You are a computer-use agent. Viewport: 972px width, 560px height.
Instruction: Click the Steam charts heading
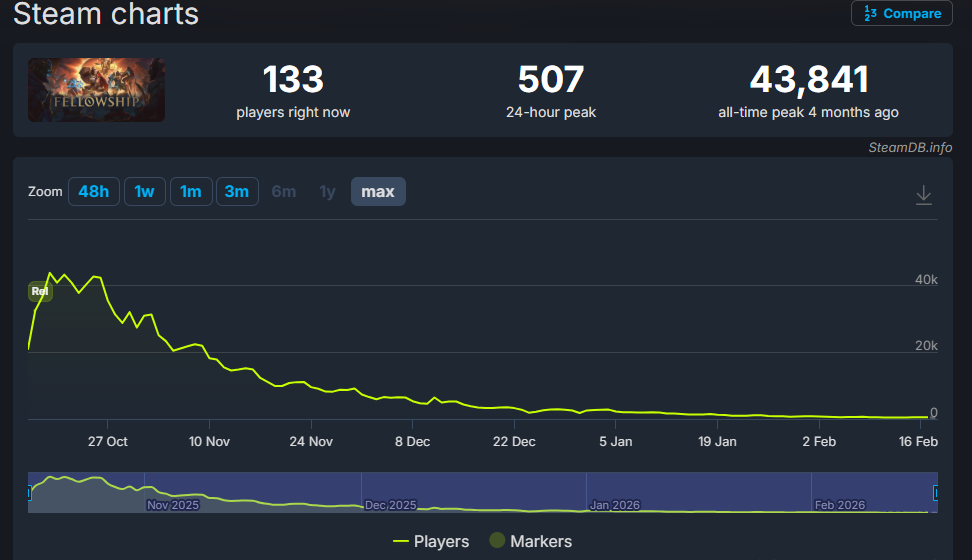[106, 14]
